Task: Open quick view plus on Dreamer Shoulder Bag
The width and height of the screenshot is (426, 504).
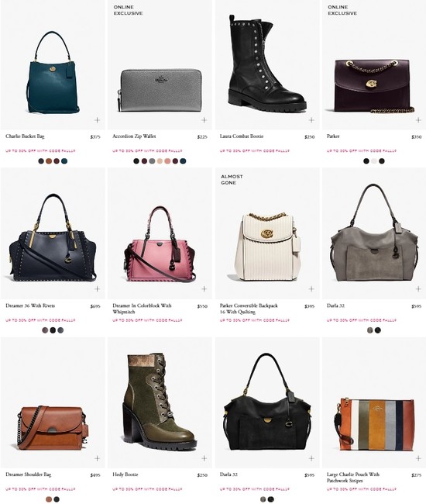Action: click(97, 458)
